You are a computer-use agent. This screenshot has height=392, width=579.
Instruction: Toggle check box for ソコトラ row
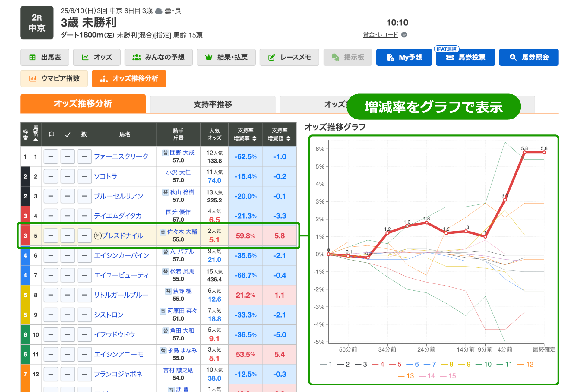68,176
